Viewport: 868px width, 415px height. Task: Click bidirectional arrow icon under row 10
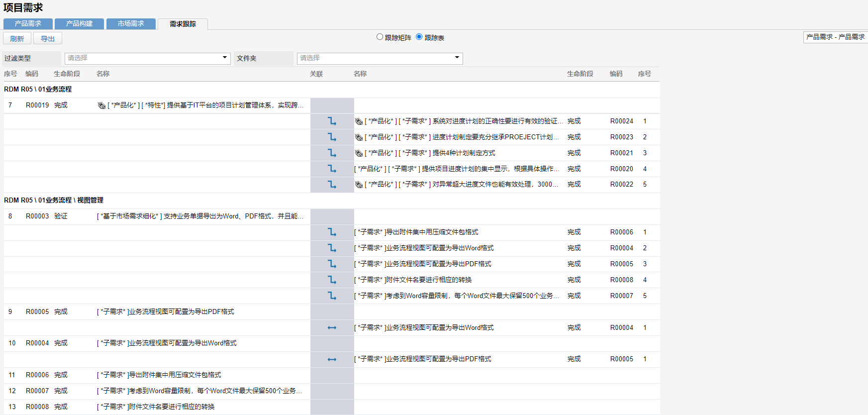332,359
